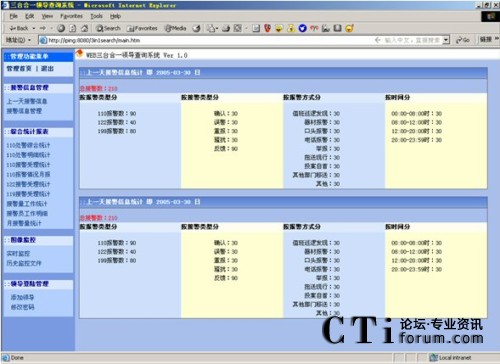Open 119接警受理统计 report link
The width and height of the screenshot is (500, 364).
coord(28,194)
